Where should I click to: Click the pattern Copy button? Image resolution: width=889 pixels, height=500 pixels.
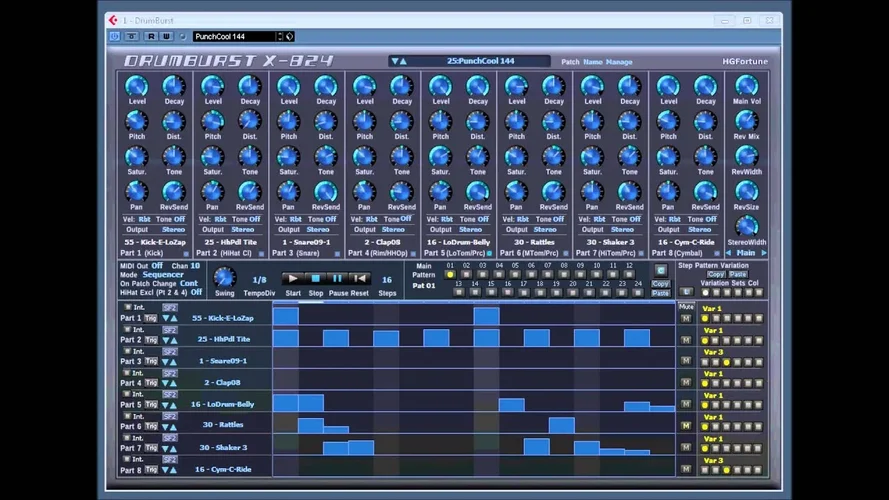click(660, 283)
